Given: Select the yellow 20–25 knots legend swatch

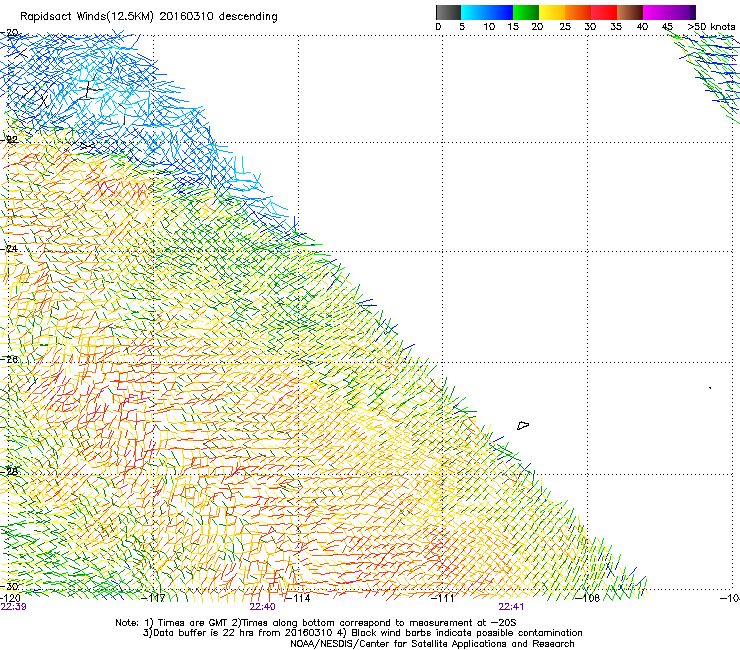Looking at the screenshot, I should 552,12.
